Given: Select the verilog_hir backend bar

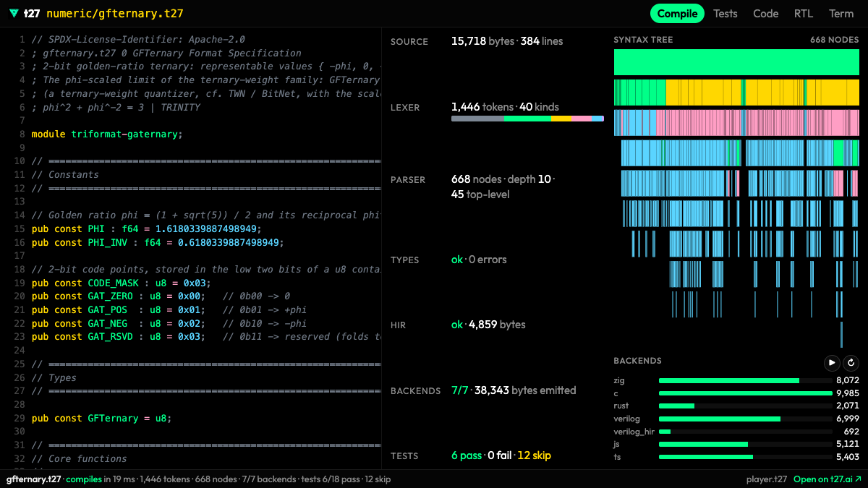Looking at the screenshot, I should [745, 432].
